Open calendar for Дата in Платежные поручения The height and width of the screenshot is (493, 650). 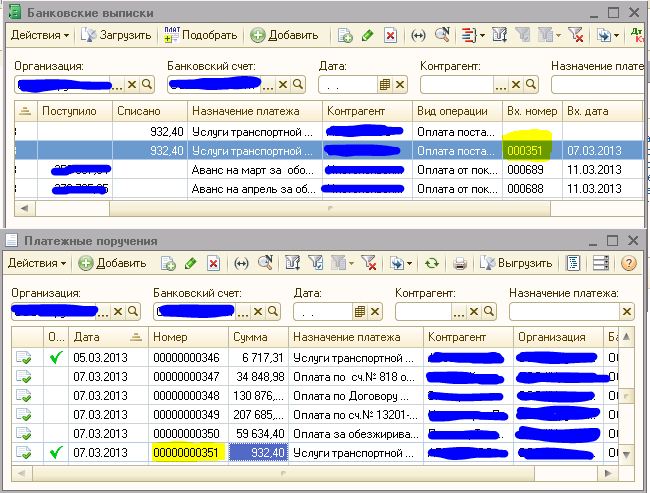coord(360,311)
